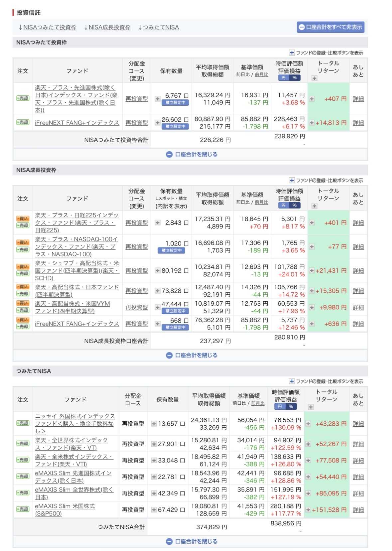Screen dimensions: 392x551
Task: Expand 保有数量 details for iFreeNEXT FANG+ 26,602口
Action: (x=158, y=123)
